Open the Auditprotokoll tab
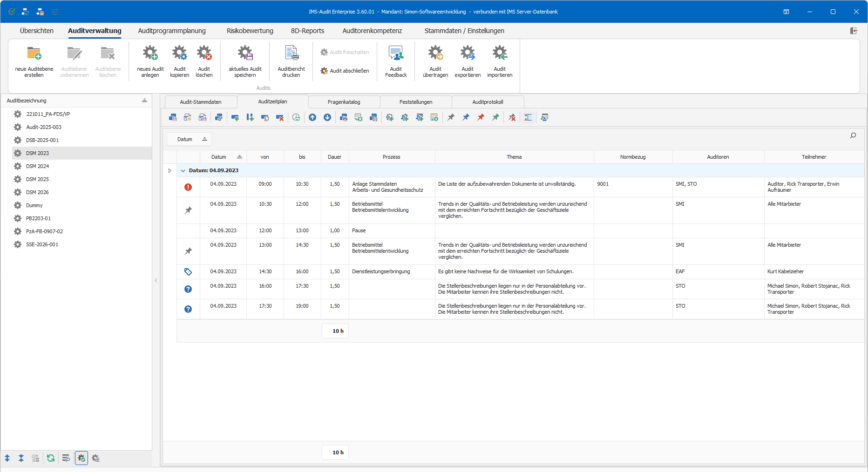868x472 pixels. point(488,102)
